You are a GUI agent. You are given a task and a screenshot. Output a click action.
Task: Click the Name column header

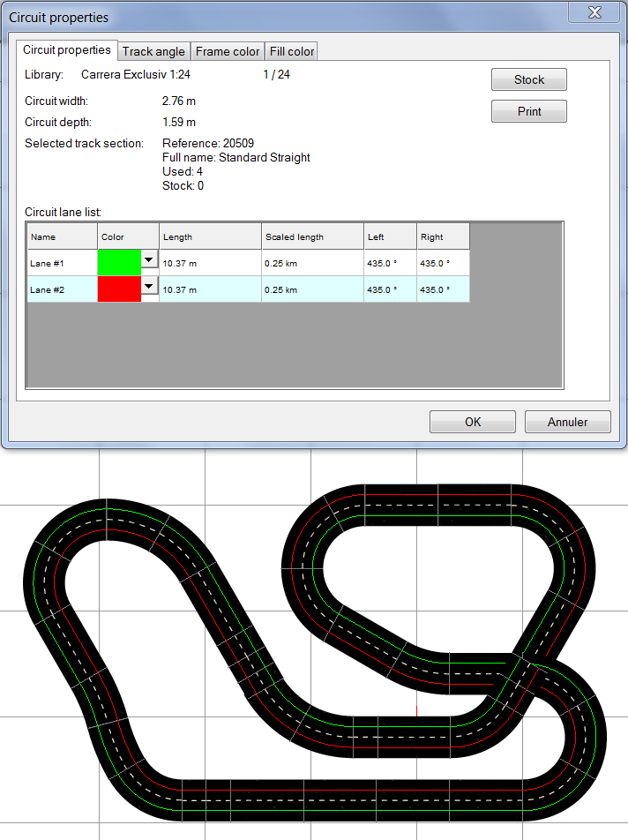point(63,236)
